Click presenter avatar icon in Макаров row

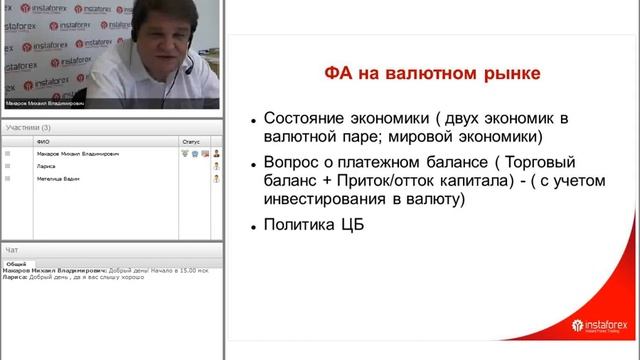pyautogui.click(x=216, y=153)
